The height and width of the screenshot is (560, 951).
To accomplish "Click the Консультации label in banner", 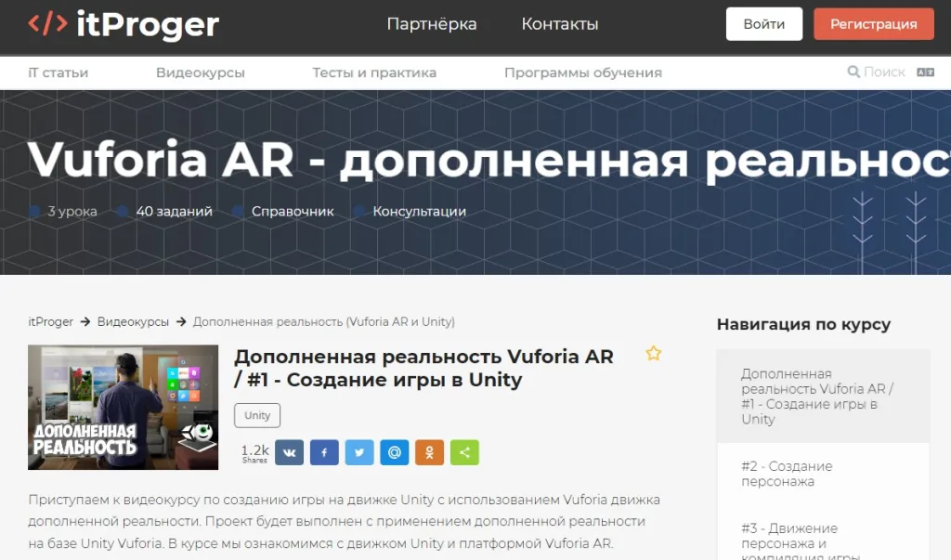I will point(419,211).
